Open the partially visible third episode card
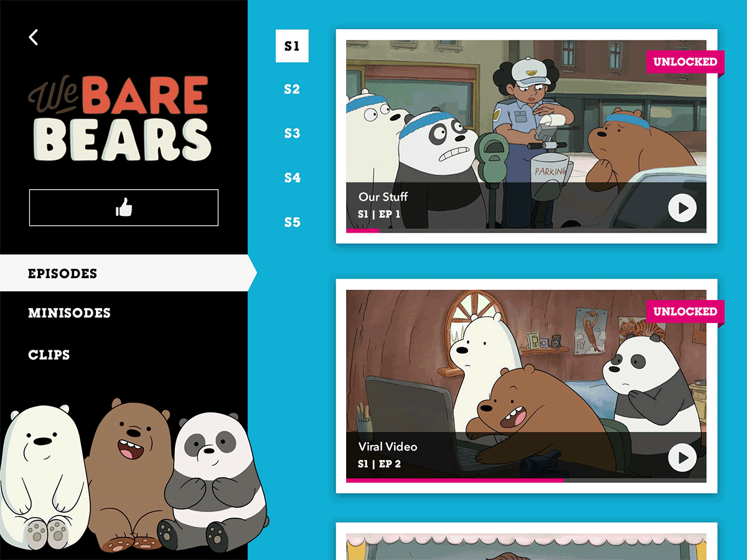Viewport: 747px width, 560px height. 526,541
